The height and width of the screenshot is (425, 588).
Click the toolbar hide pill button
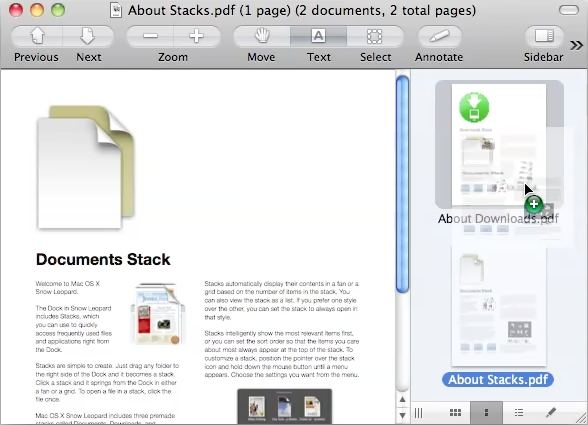569,10
